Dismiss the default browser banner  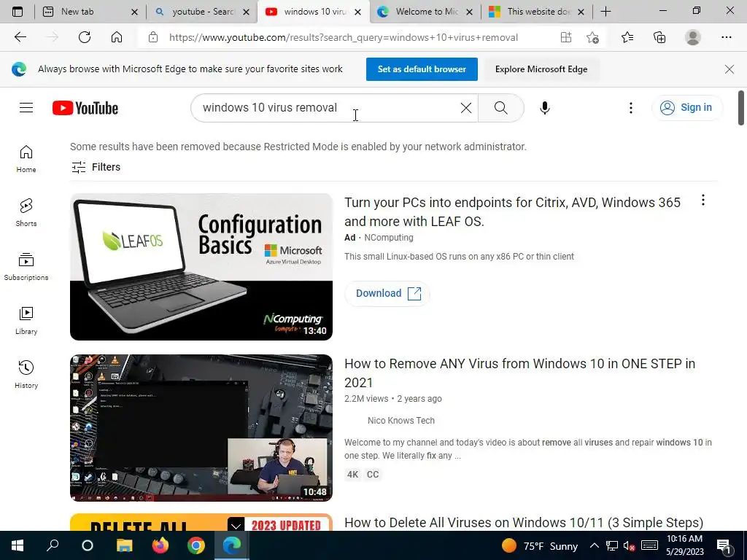point(729,69)
